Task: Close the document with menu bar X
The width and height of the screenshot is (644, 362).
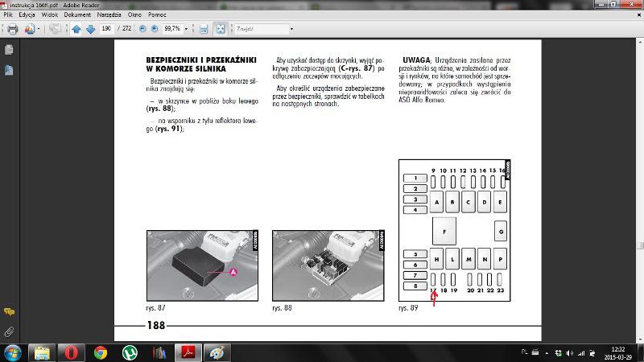Action: click(639, 14)
